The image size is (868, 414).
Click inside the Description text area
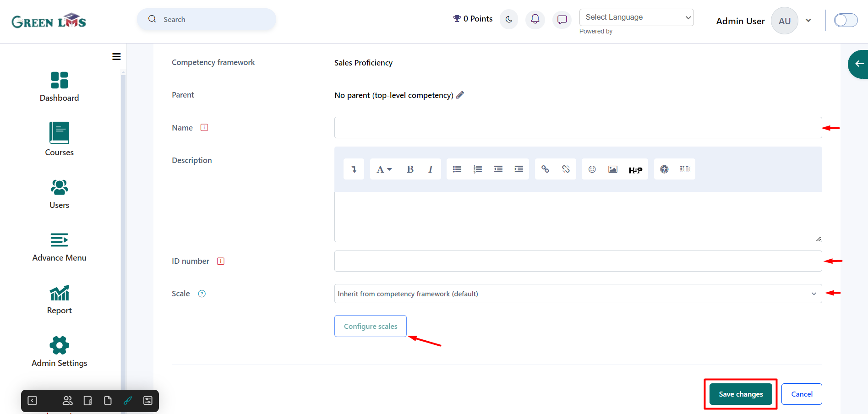pyautogui.click(x=578, y=217)
